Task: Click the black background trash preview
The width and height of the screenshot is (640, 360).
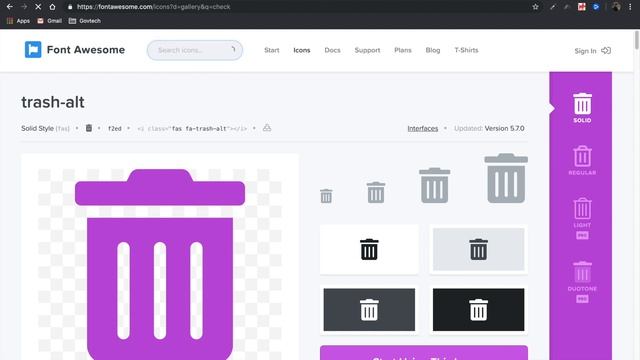Action: [478, 310]
